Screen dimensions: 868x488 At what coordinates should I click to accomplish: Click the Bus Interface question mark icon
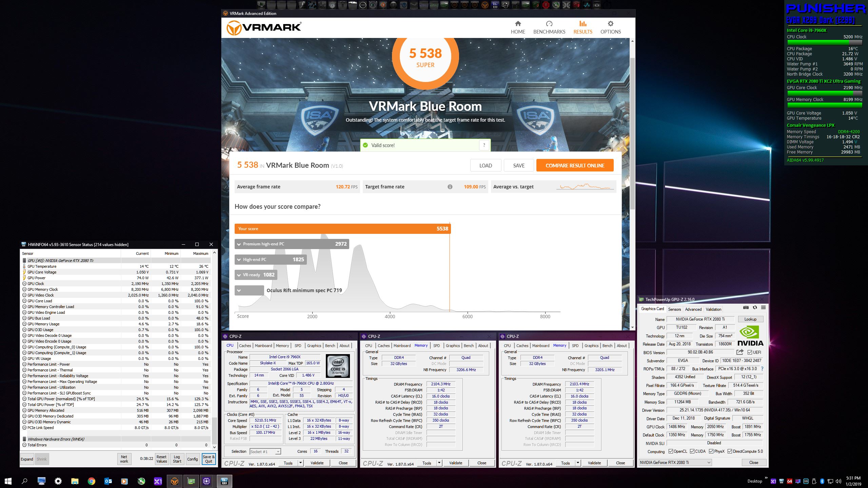762,369
